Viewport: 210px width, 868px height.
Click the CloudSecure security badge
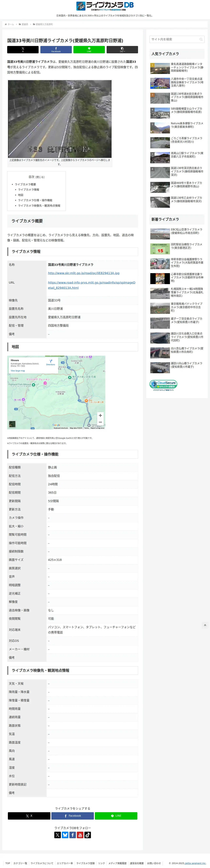tap(163, 385)
